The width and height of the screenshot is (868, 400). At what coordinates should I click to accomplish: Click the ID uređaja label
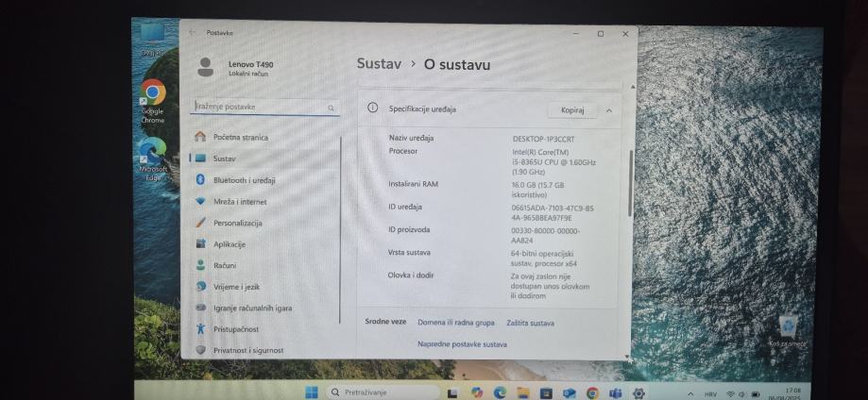point(405,207)
